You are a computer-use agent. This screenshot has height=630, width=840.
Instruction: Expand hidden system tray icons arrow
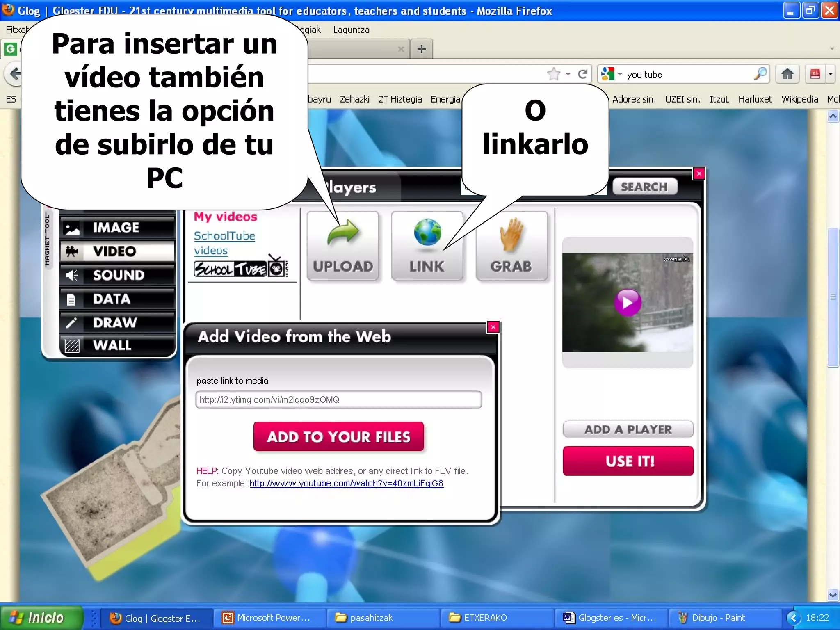(x=793, y=618)
